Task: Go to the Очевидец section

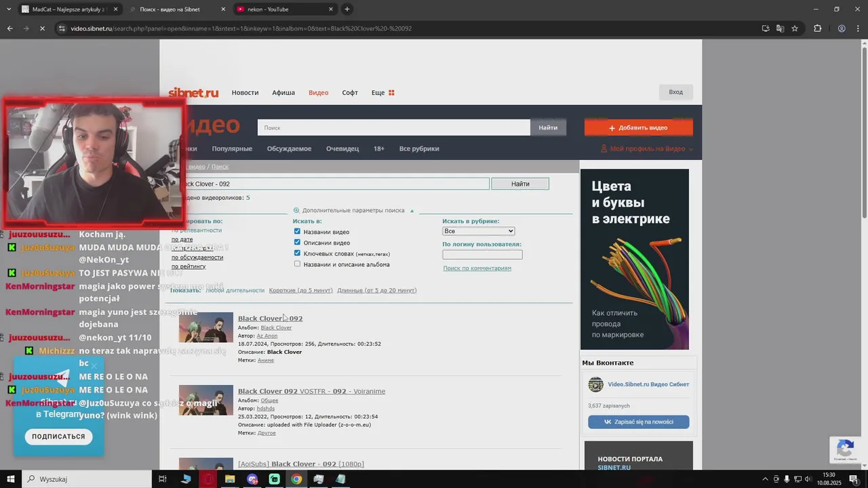Action: coord(342,148)
